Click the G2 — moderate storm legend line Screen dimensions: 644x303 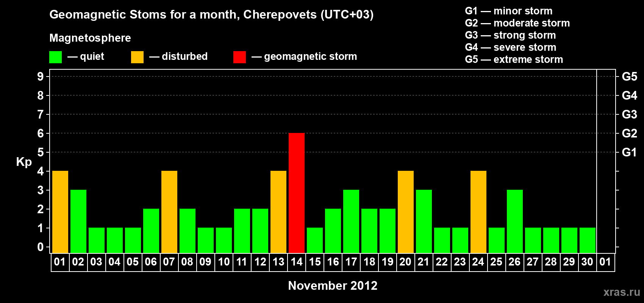pos(517,23)
